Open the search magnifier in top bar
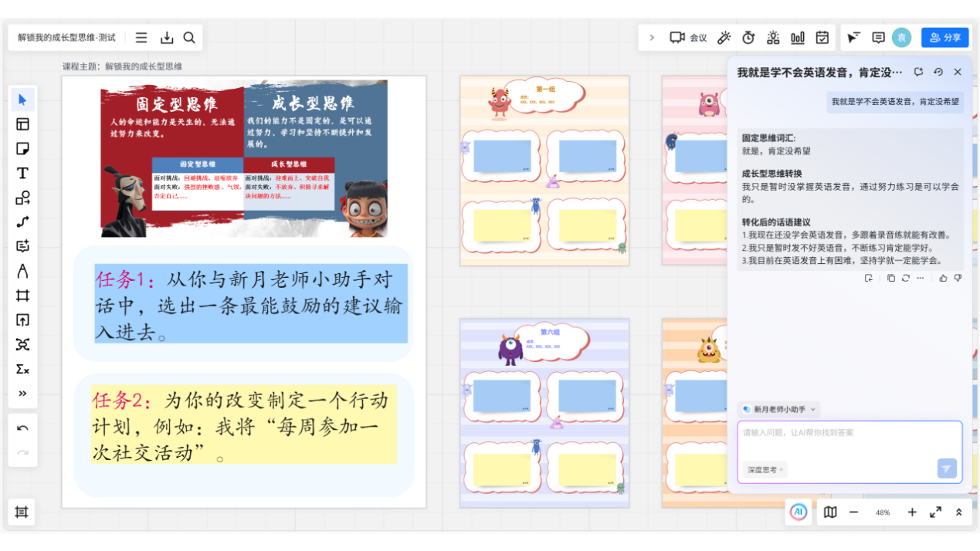This screenshot has height=551, width=980. click(189, 37)
